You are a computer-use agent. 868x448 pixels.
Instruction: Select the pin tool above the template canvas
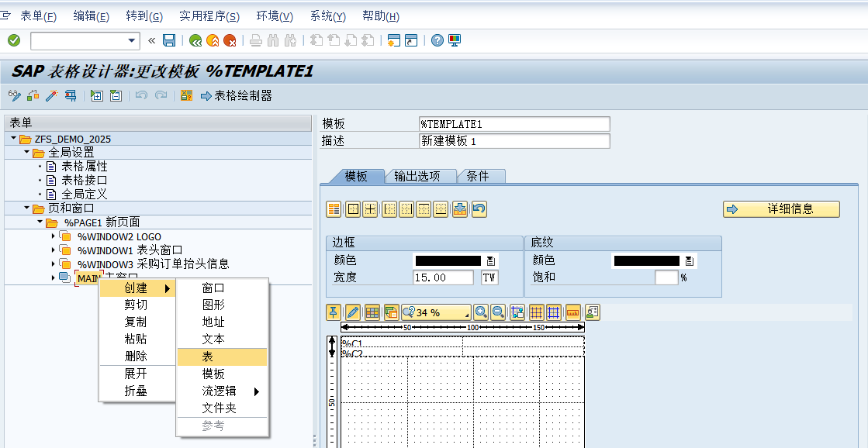(332, 312)
